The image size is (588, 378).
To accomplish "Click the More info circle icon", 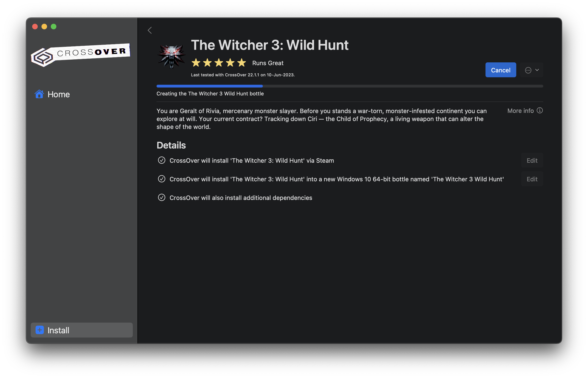I will 540,111.
